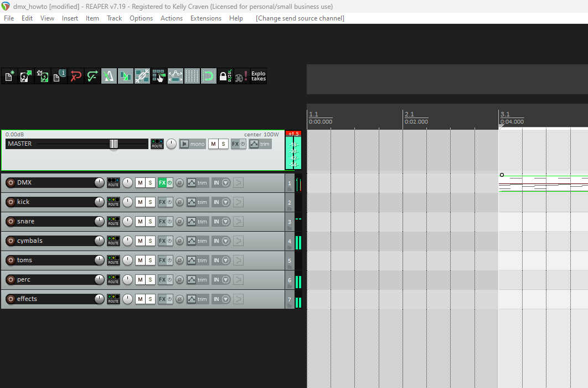Click the MIDI item on DMX track

[543, 183]
